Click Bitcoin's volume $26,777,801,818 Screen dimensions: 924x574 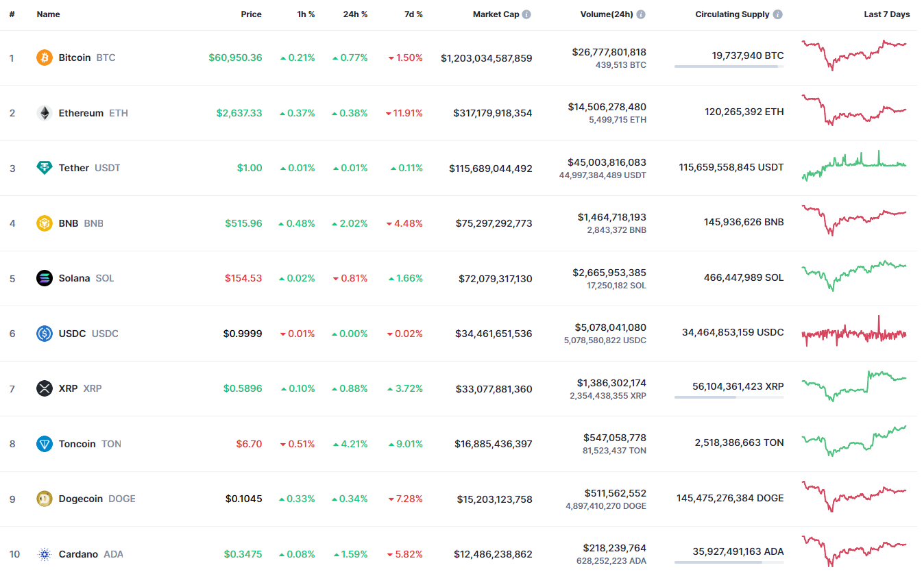point(609,52)
